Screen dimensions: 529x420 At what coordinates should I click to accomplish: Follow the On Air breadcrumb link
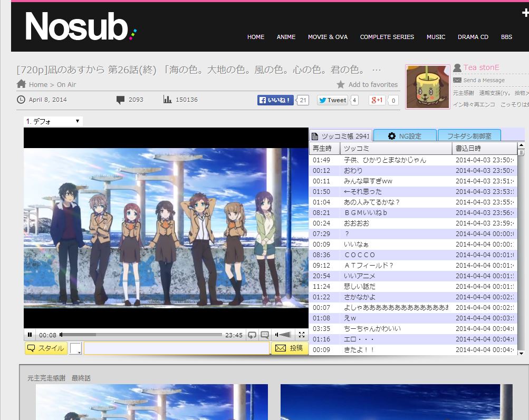[66, 85]
